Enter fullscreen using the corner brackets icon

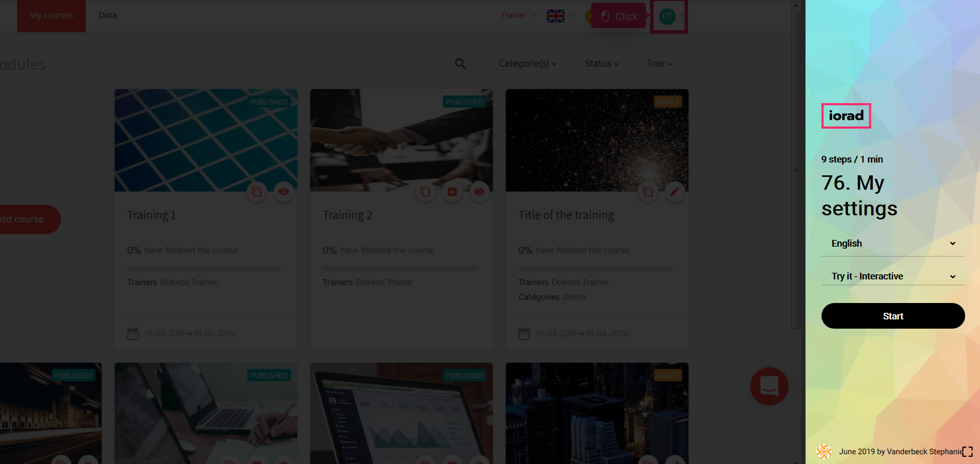[x=967, y=452]
